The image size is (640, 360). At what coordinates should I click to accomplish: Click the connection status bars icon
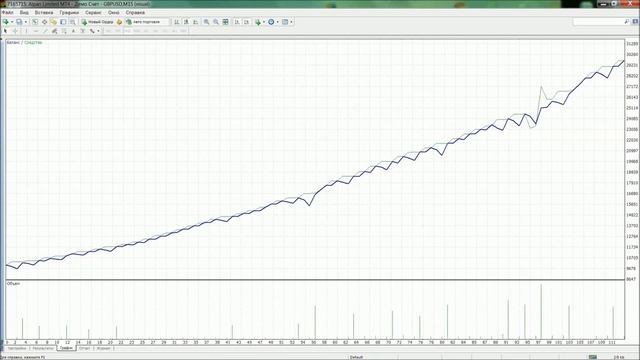point(593,357)
